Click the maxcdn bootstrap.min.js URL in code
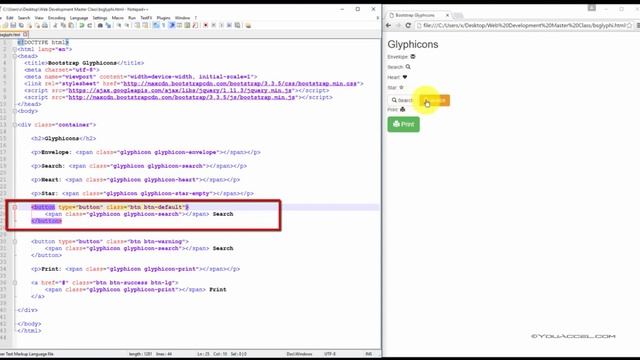The width and height of the screenshot is (640, 360). point(182,98)
